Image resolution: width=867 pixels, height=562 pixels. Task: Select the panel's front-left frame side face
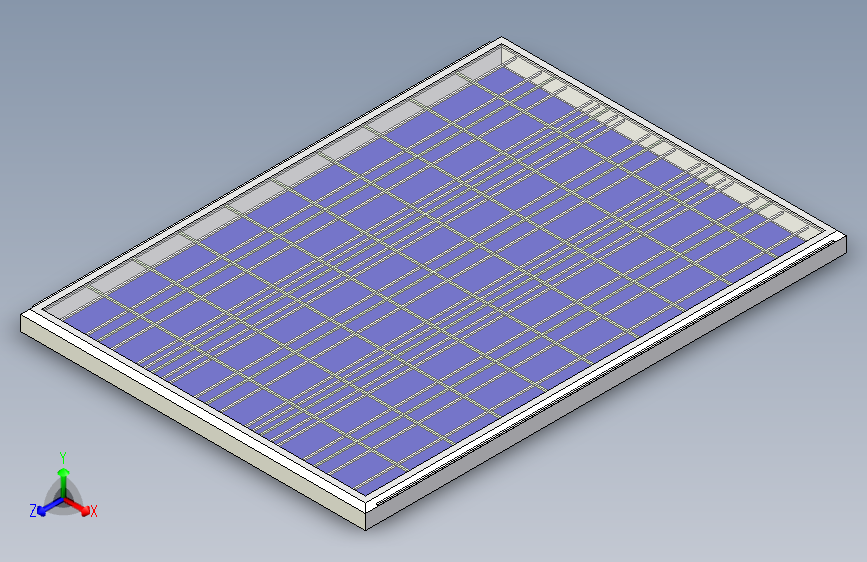[x=194, y=423]
